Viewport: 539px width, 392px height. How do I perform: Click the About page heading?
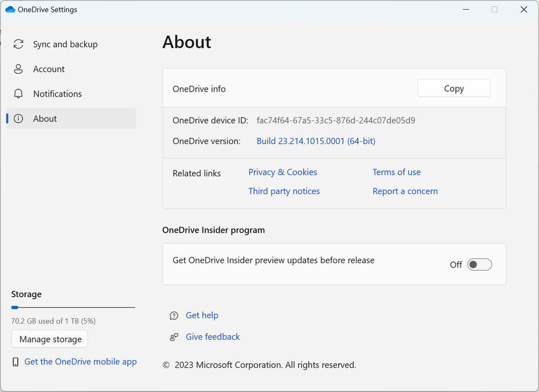[x=187, y=42]
